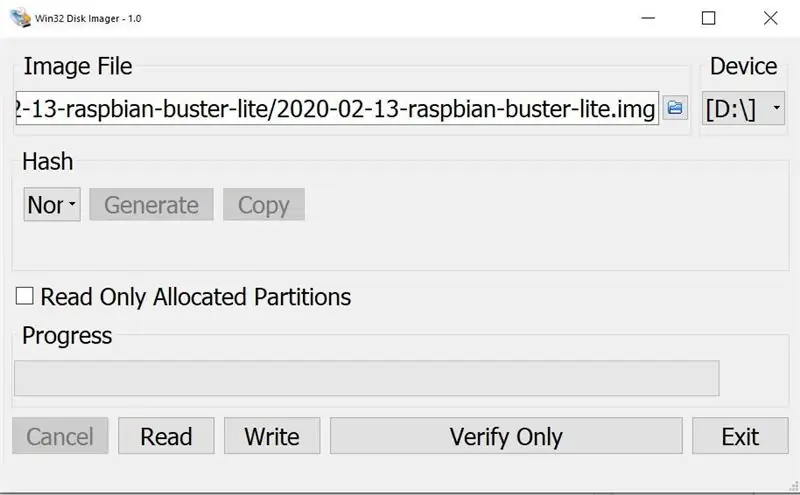Click the Read Only Allocated Partitions label text
This screenshot has width=800, height=495.
(196, 297)
